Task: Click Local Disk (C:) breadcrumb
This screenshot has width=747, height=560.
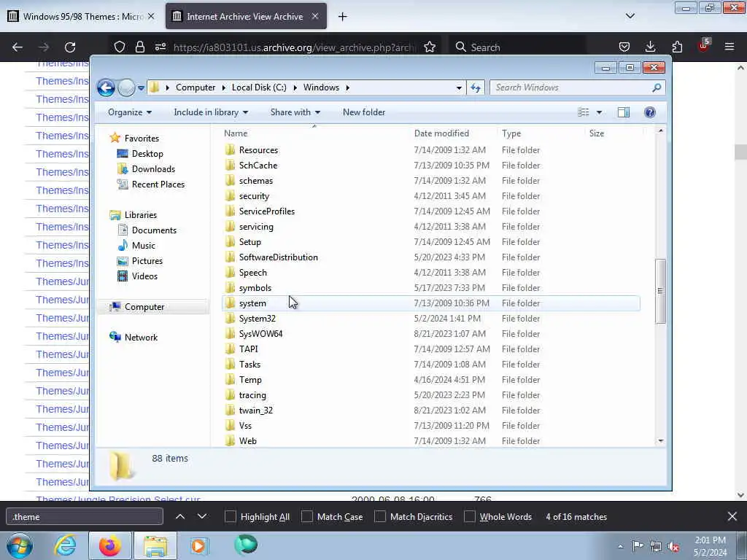Action: pos(259,87)
